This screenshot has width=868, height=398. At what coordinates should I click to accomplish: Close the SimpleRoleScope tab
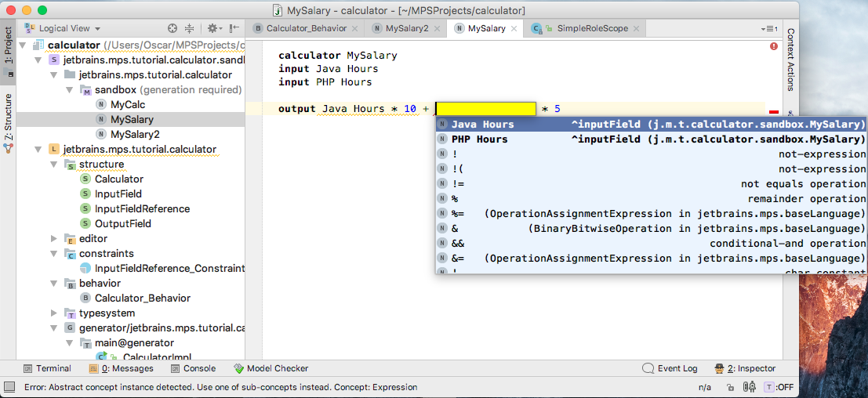636,29
